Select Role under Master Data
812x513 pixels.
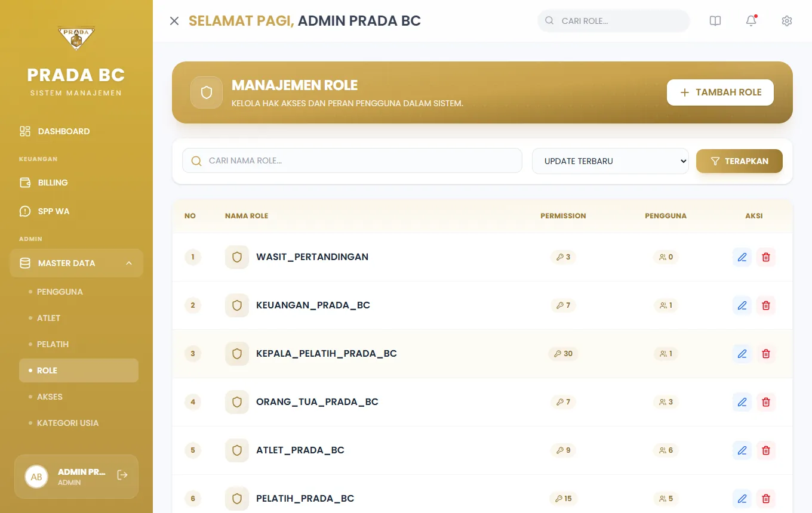[x=79, y=370]
